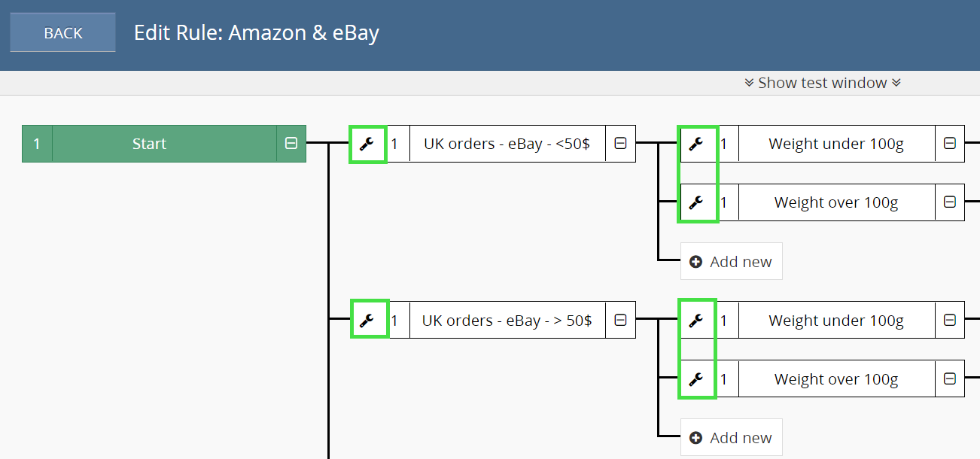980x459 pixels.
Task: Open settings wrench for first Weight over 100g
Action: click(x=697, y=202)
